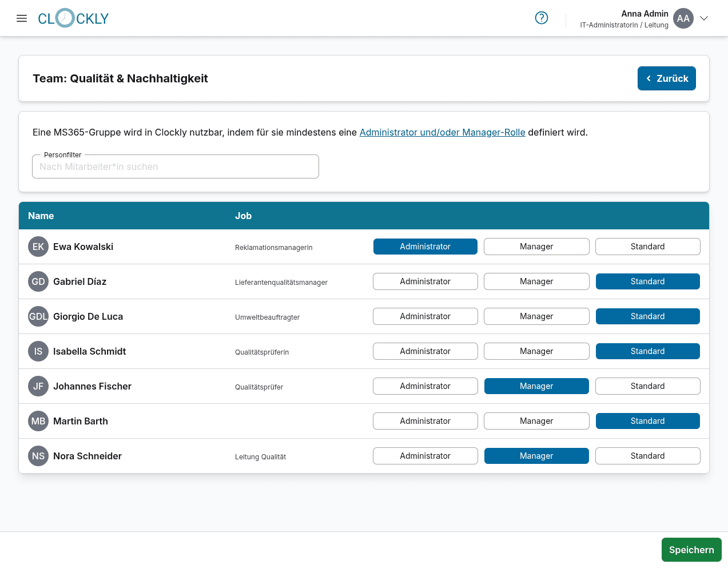Open the help question mark icon
728x568 pixels.
541,18
